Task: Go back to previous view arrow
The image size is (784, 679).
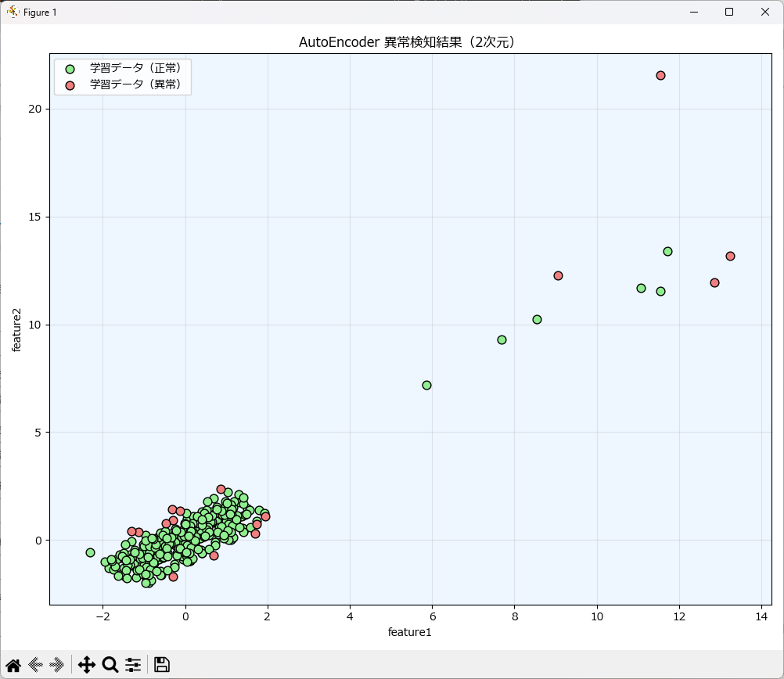Action: pos(35,665)
